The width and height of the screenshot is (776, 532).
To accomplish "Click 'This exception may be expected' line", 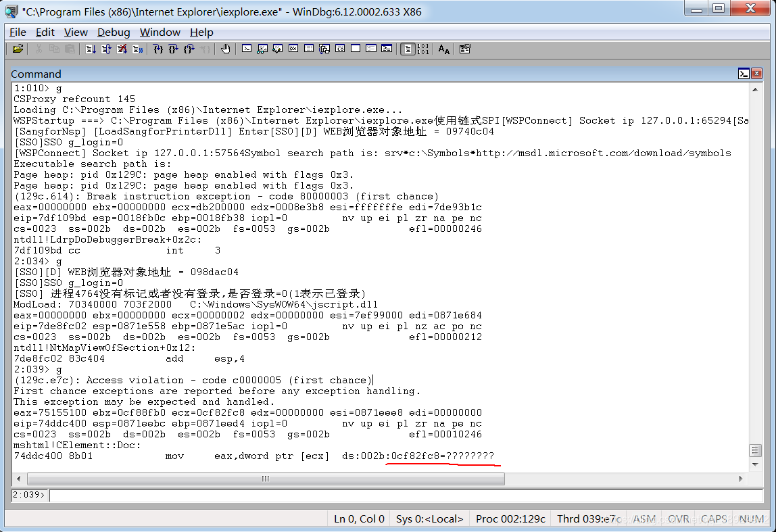I will pos(144,402).
